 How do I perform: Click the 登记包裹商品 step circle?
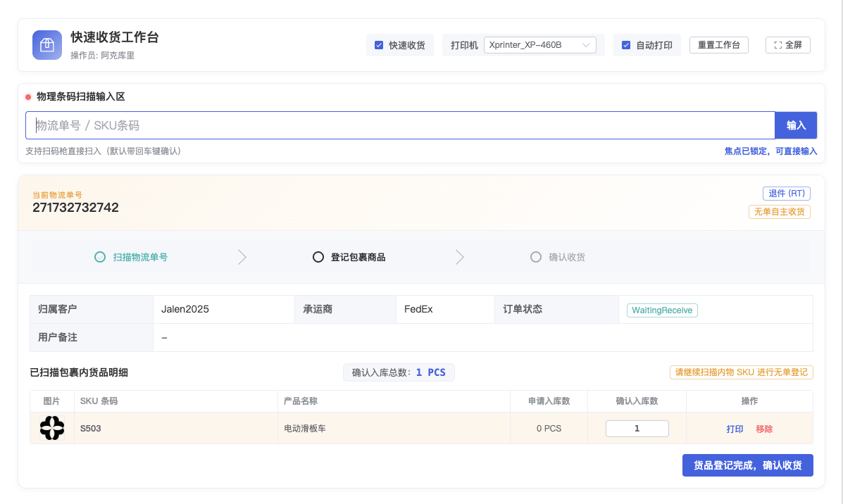318,257
